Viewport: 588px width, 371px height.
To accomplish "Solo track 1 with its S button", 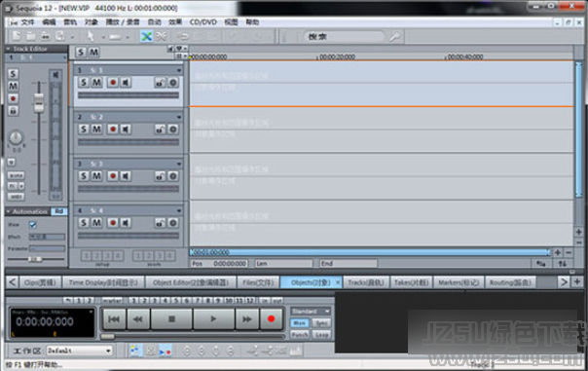I will coord(84,82).
